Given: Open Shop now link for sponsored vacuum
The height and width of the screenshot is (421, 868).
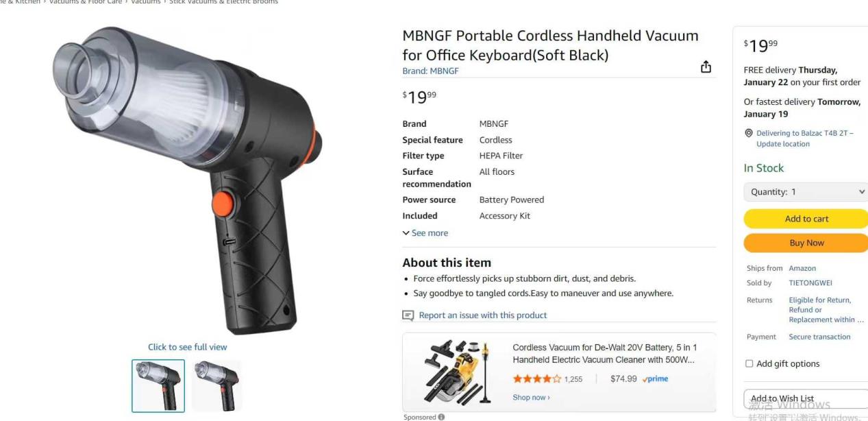Looking at the screenshot, I should (x=531, y=397).
